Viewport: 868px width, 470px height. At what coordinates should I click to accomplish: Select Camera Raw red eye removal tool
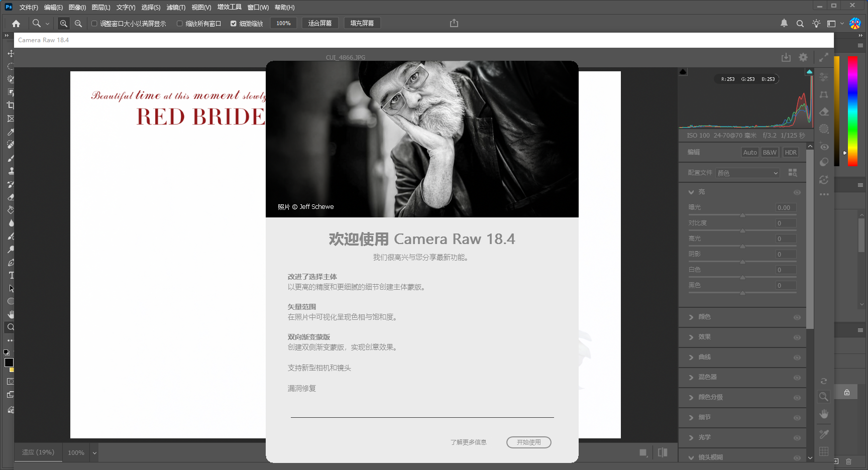(x=824, y=147)
